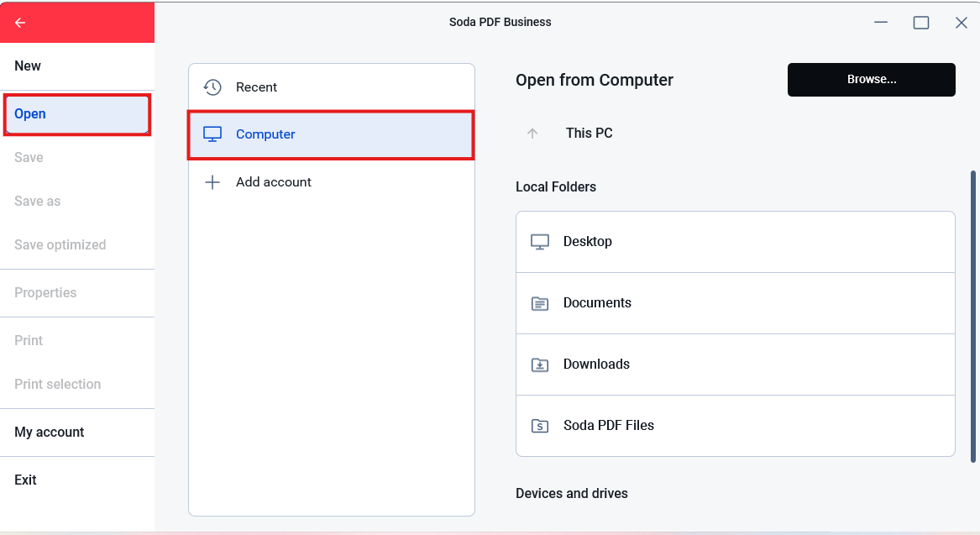Click the Downloads folder icon
Viewport: 980px width, 535px height.
tap(540, 365)
